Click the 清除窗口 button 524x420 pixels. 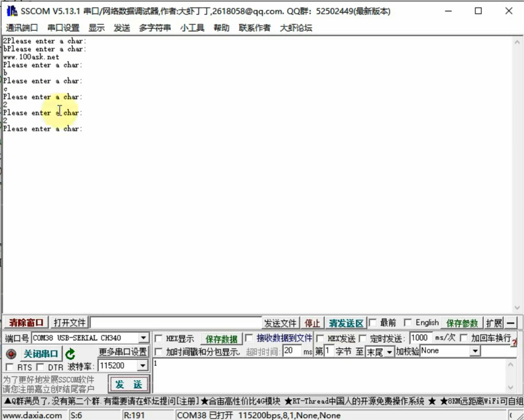26,323
